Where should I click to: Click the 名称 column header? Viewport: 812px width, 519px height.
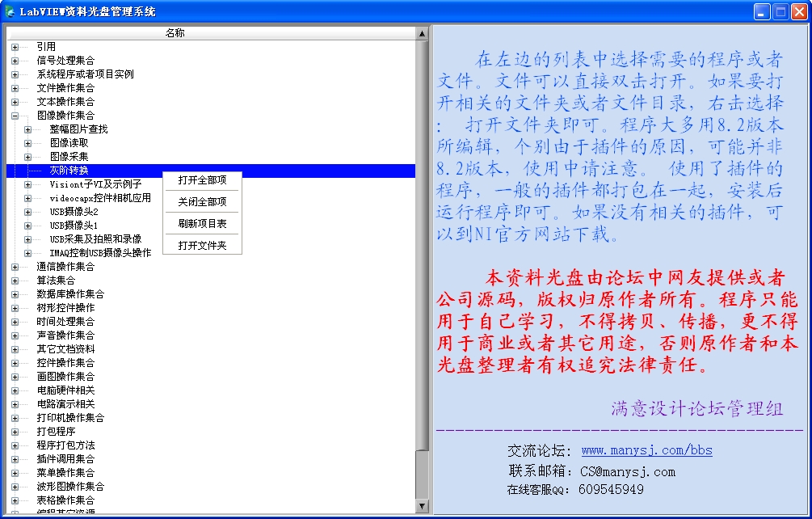pyautogui.click(x=175, y=33)
